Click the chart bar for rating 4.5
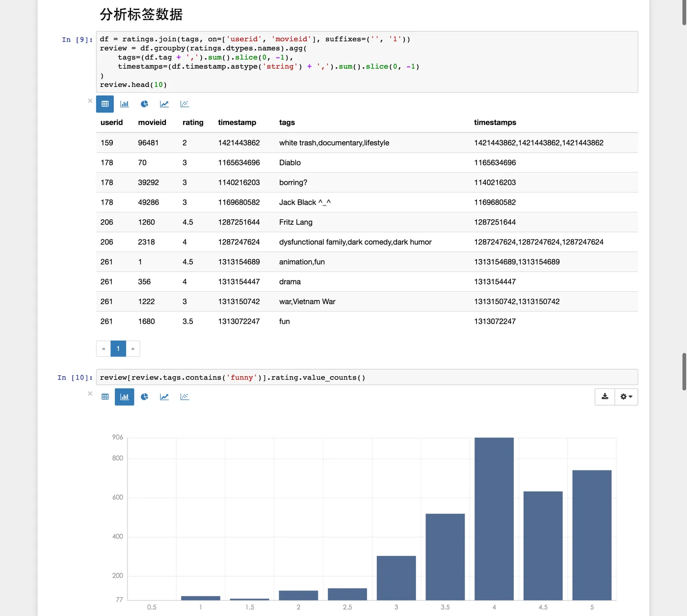Viewport: 687px width, 616px height. (x=543, y=546)
